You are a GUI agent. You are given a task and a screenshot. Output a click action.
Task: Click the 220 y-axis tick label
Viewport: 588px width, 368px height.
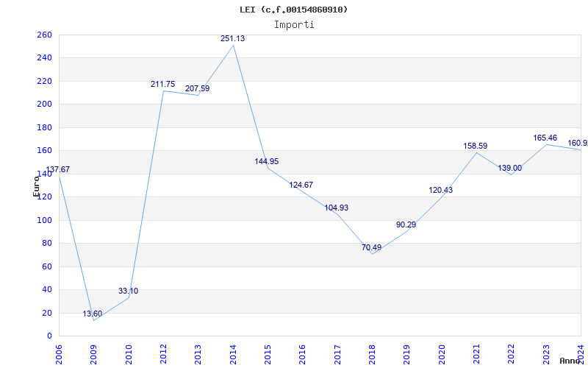point(44,81)
